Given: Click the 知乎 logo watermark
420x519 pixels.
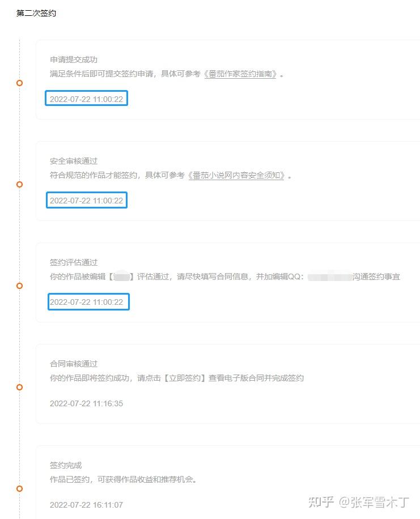Looking at the screenshot, I should tap(319, 502).
